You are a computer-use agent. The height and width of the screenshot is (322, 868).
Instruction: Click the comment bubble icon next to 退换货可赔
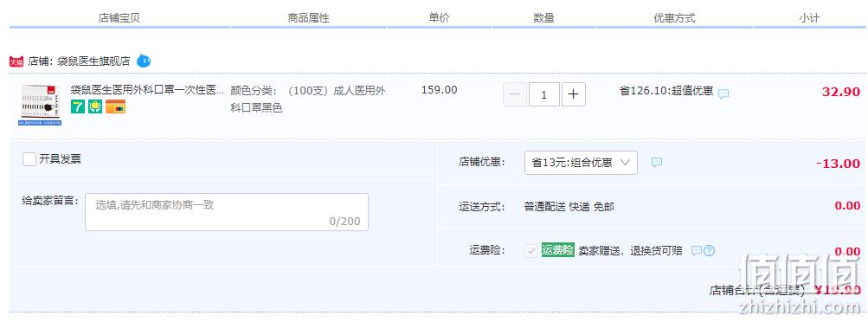697,251
